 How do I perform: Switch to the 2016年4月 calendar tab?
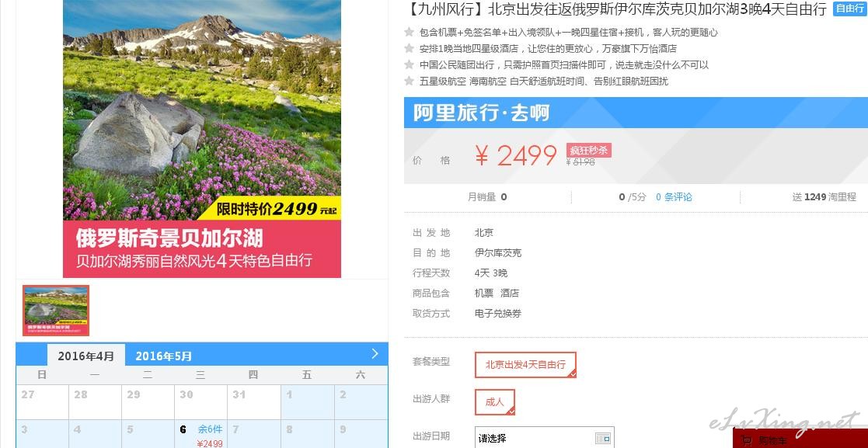[x=85, y=356]
